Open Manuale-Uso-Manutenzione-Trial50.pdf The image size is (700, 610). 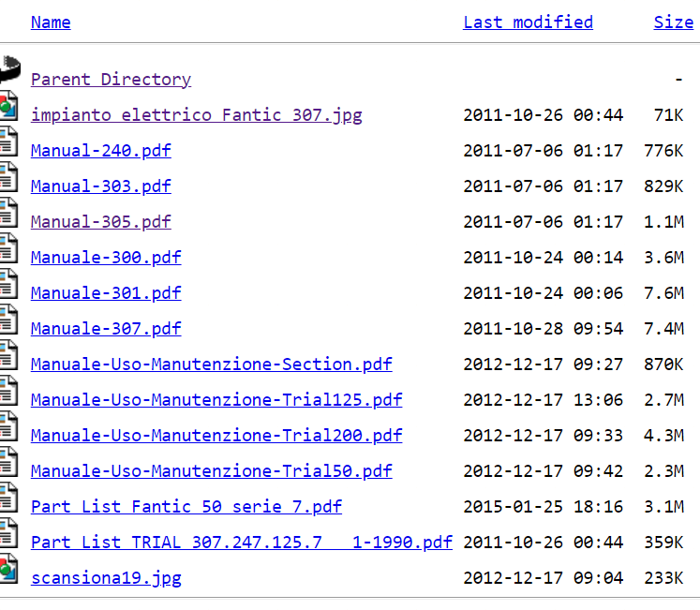tap(211, 471)
